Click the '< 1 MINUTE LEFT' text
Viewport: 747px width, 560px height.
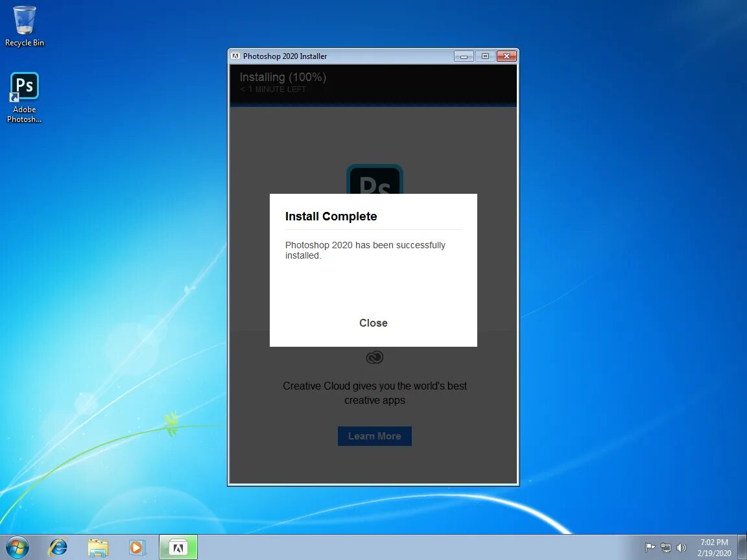(x=273, y=89)
